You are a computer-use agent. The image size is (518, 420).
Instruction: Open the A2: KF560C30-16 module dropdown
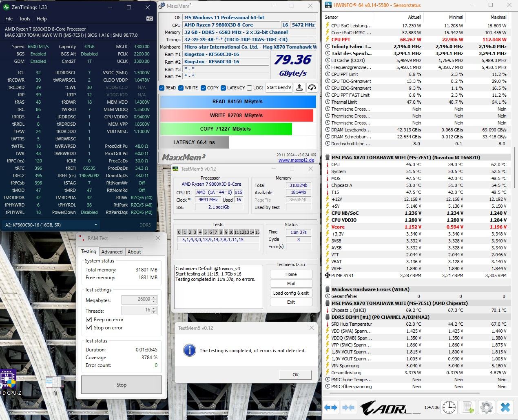51,224
